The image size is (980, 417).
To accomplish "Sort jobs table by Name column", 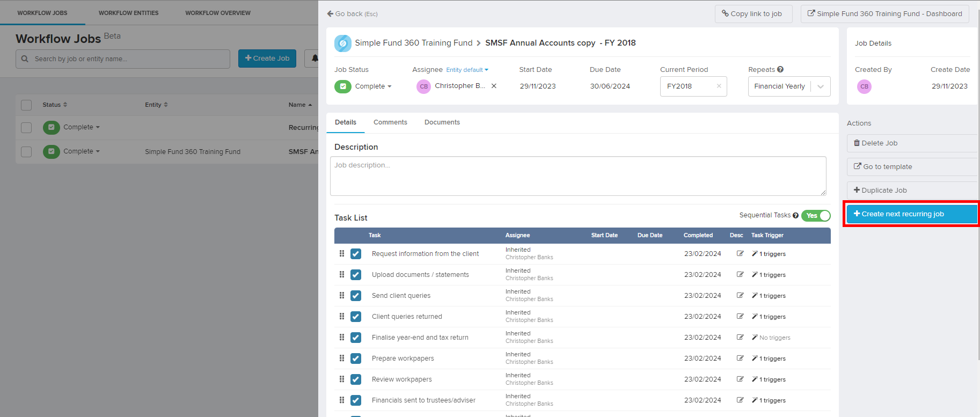I will [300, 105].
